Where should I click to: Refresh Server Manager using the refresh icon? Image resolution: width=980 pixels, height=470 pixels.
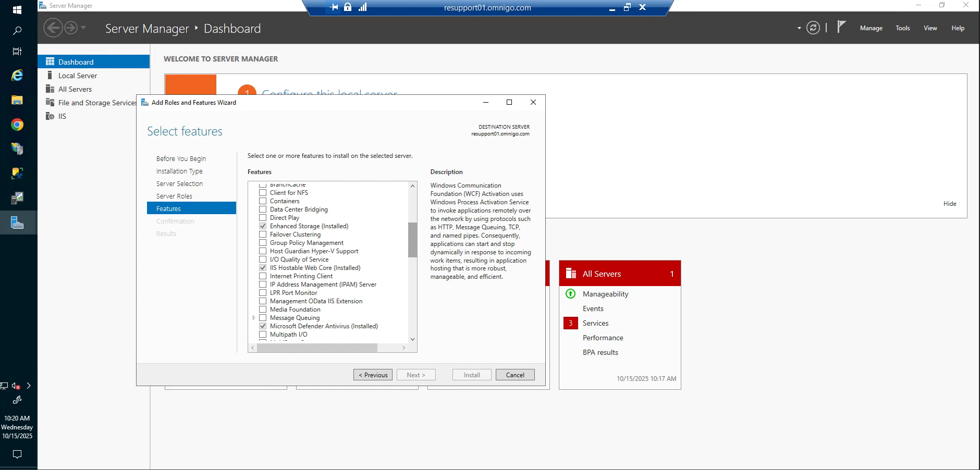813,28
